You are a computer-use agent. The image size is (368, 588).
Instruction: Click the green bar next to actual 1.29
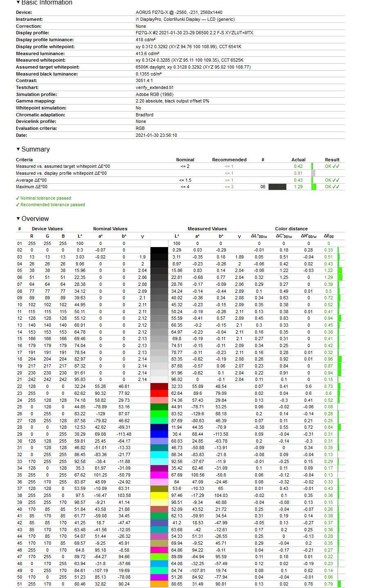tap(314, 187)
